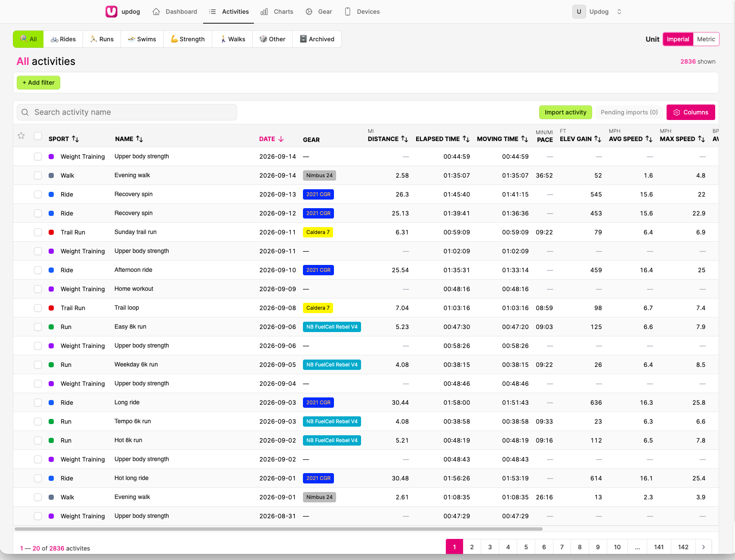This screenshot has width=735, height=560.
Task: Jump to last page 142
Action: pos(683,547)
